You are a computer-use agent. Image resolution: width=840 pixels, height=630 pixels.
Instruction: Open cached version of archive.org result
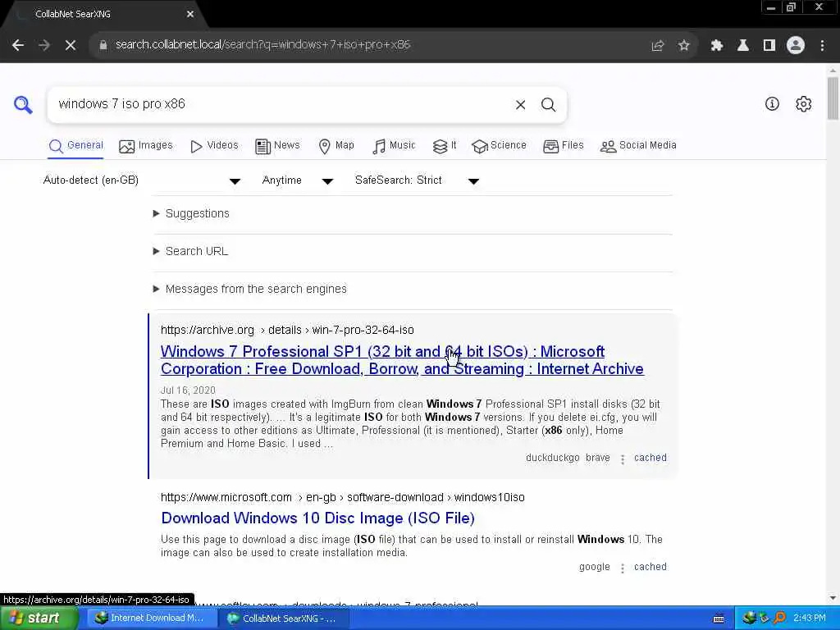(651, 458)
